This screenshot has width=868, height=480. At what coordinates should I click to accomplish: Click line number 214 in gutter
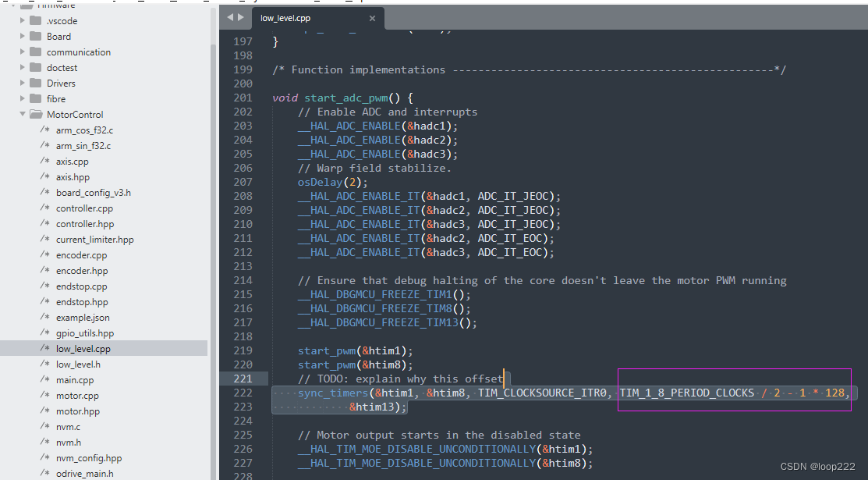(x=243, y=280)
